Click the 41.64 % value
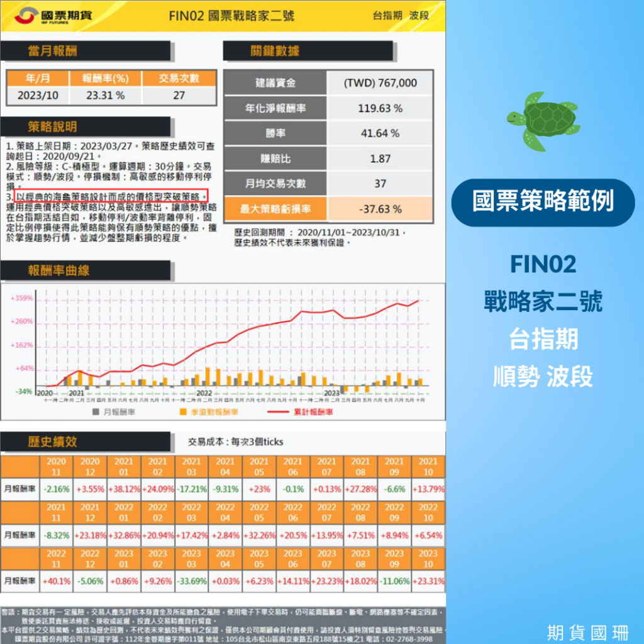 380,133
